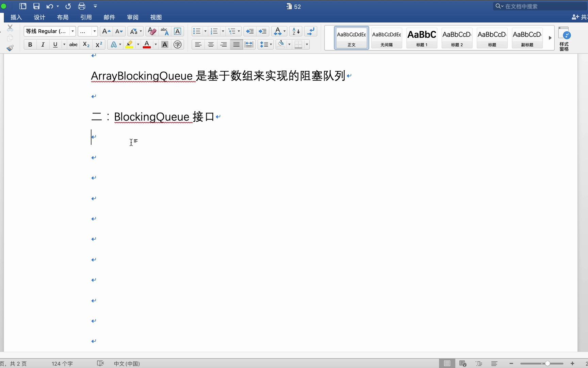The height and width of the screenshot is (368, 588).
Task: Open the borders dropdown arrow
Action: coord(307,45)
